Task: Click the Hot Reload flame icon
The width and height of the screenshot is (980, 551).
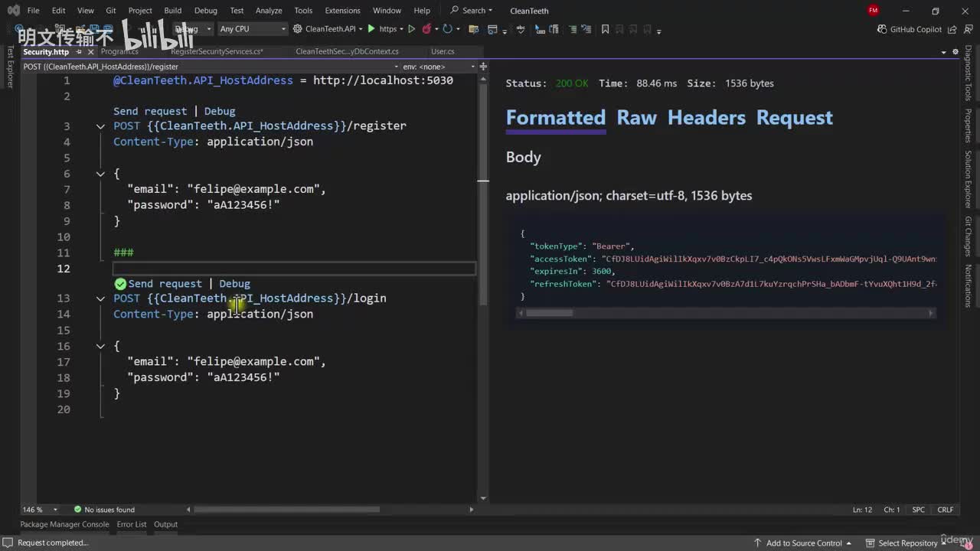Action: pos(427,29)
